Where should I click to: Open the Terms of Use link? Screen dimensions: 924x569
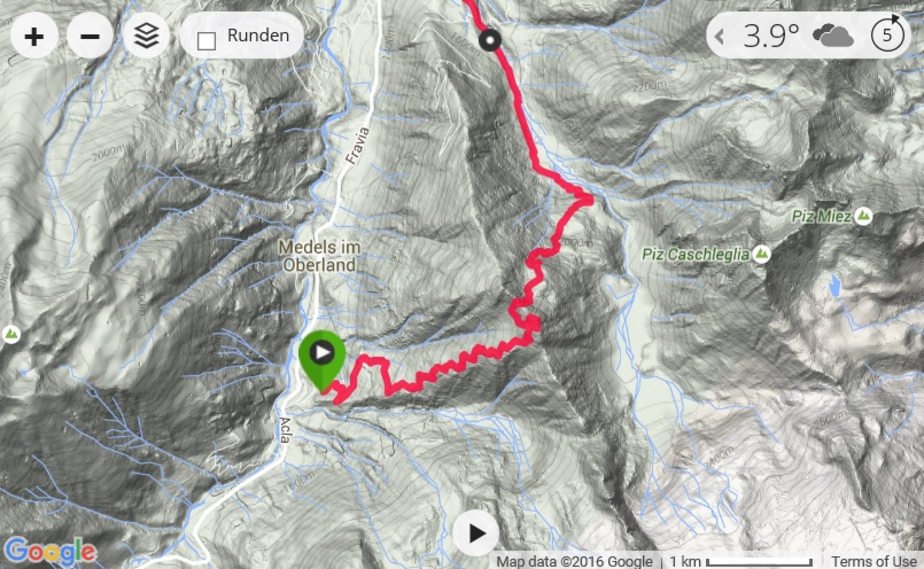pos(874,561)
